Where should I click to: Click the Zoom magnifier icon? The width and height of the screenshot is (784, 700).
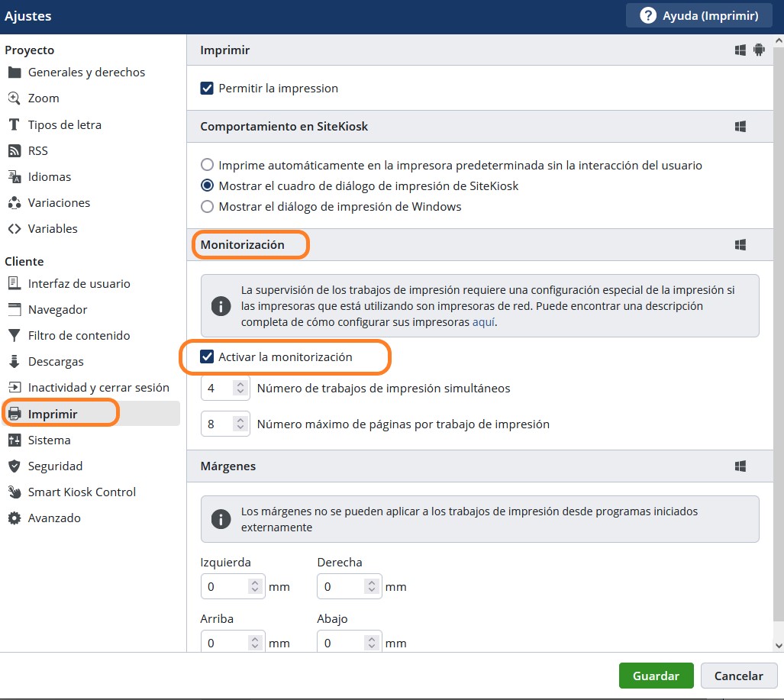(x=14, y=98)
